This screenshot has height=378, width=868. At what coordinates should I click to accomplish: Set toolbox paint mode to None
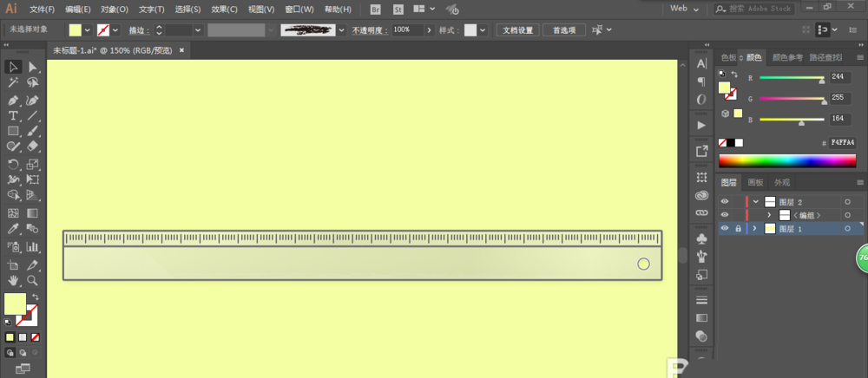coord(35,337)
